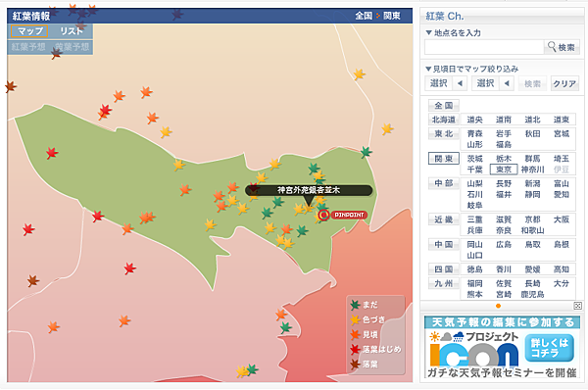This screenshot has width=588, height=390.
Task: Click 千葉 prefecture link
Action: click(x=474, y=170)
